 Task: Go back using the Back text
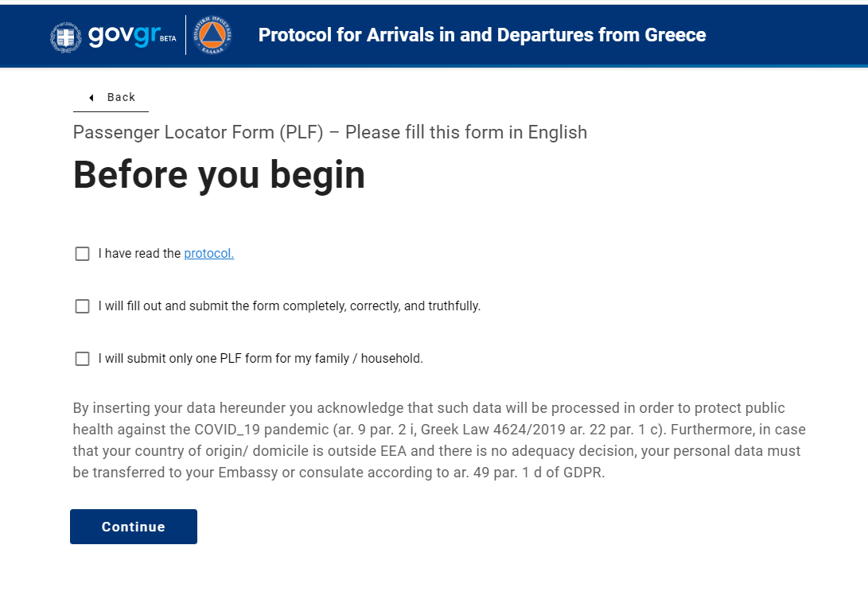click(x=121, y=97)
